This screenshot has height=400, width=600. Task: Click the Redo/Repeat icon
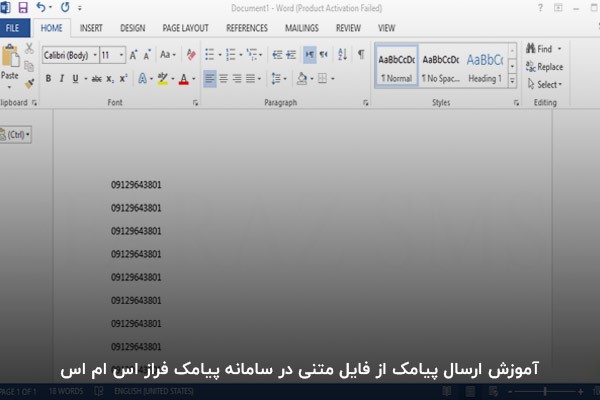[x=65, y=7]
